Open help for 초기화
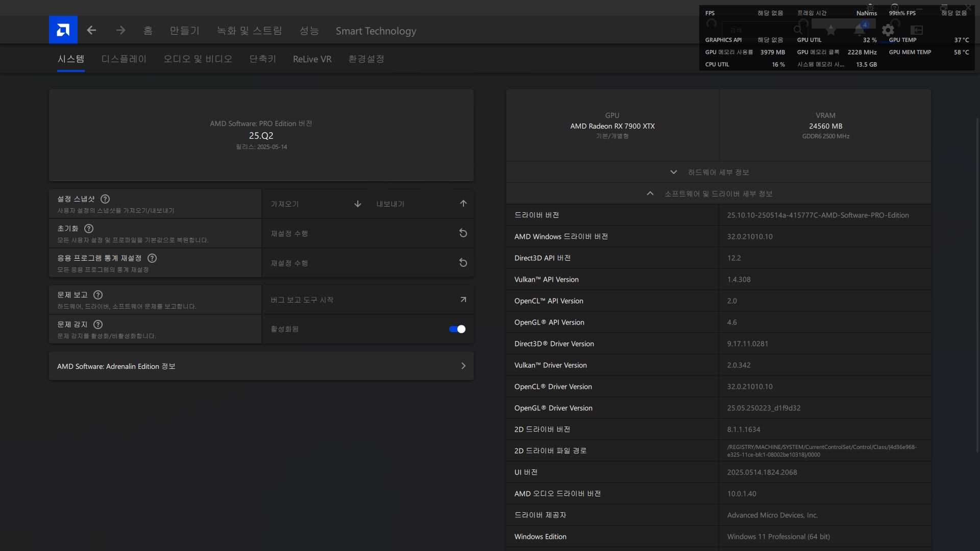 tap(89, 229)
